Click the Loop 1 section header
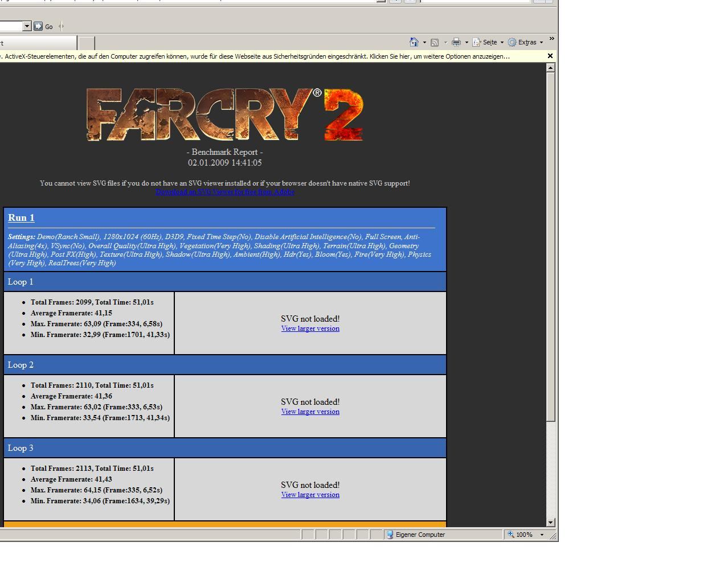The image size is (728, 567). point(225,282)
